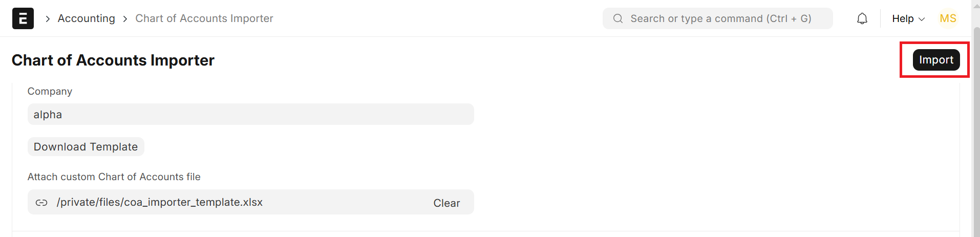
Task: Click the ERPNext home logo icon
Action: [x=23, y=18]
